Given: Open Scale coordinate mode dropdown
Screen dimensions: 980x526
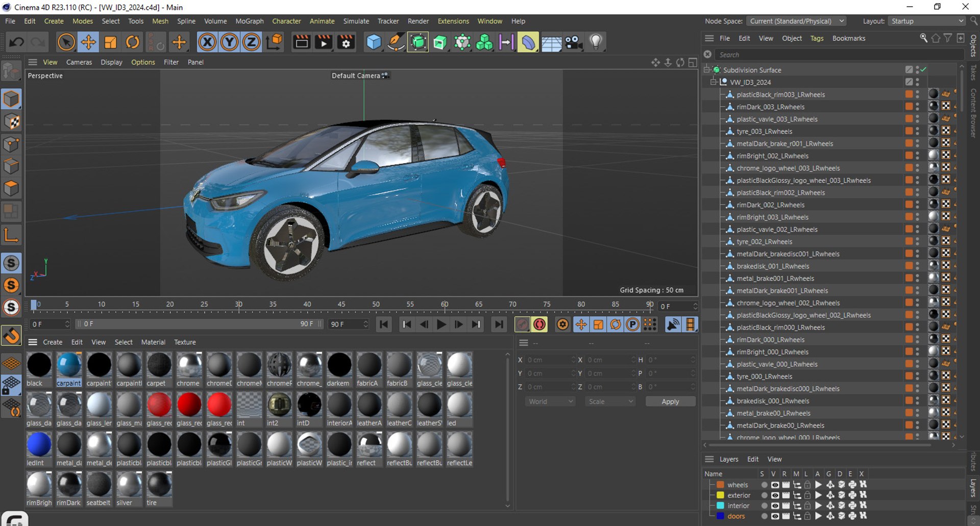Looking at the screenshot, I should pyautogui.click(x=610, y=402).
